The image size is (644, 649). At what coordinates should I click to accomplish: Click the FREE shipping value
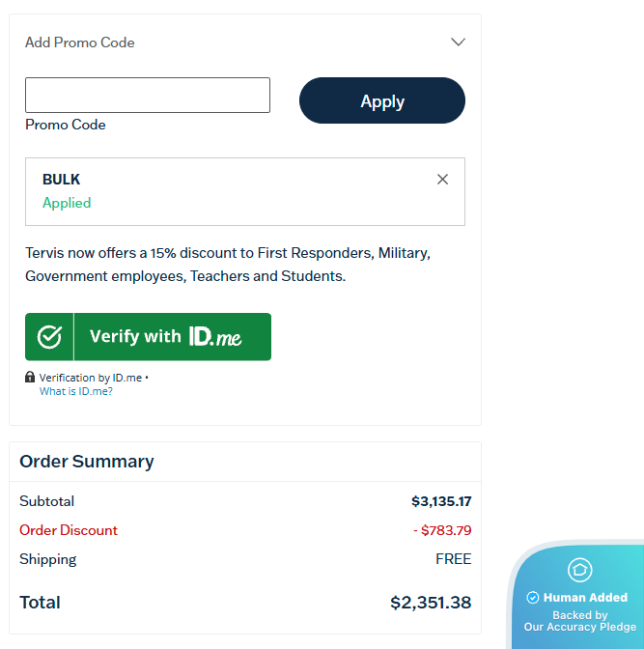[x=453, y=559]
